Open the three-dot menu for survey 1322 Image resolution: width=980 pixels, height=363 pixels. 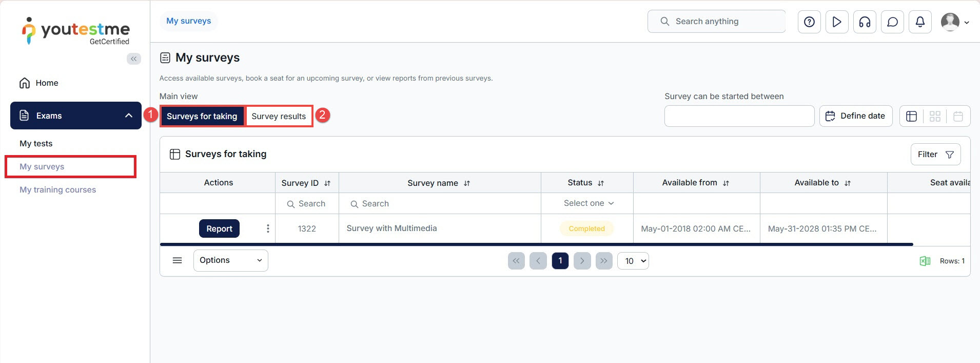(x=268, y=228)
